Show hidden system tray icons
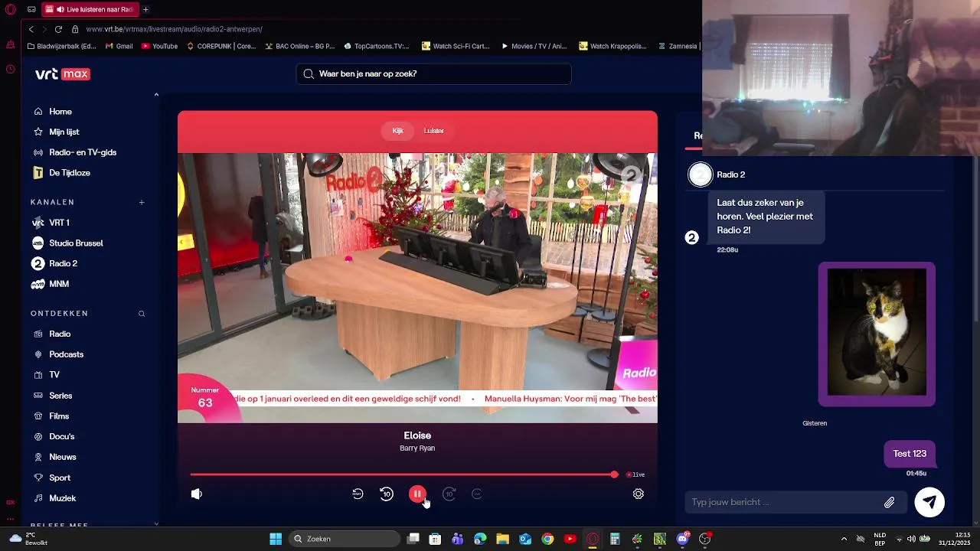980x551 pixels. 844,539
